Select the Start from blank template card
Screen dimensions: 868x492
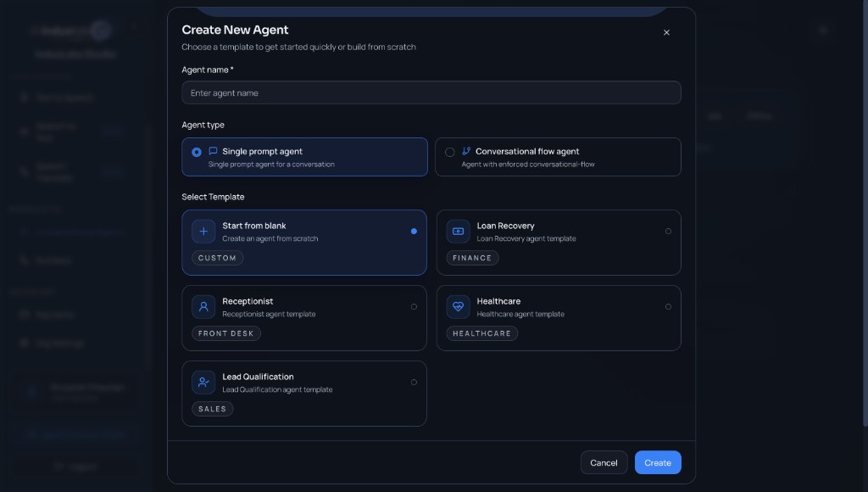pyautogui.click(x=304, y=243)
